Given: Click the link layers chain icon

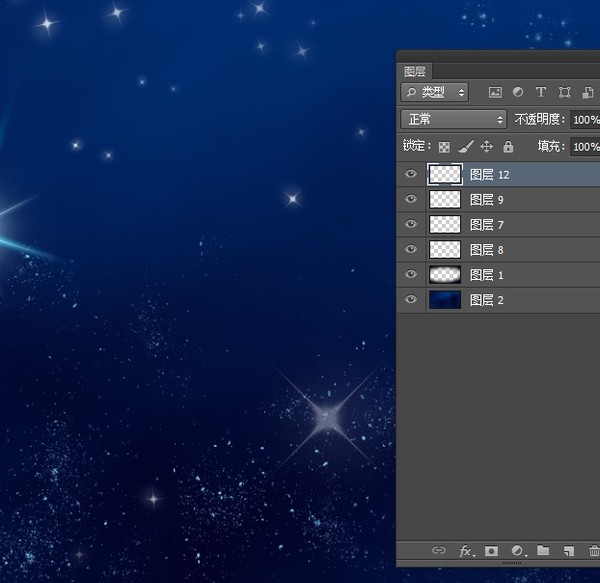Looking at the screenshot, I should (x=439, y=550).
